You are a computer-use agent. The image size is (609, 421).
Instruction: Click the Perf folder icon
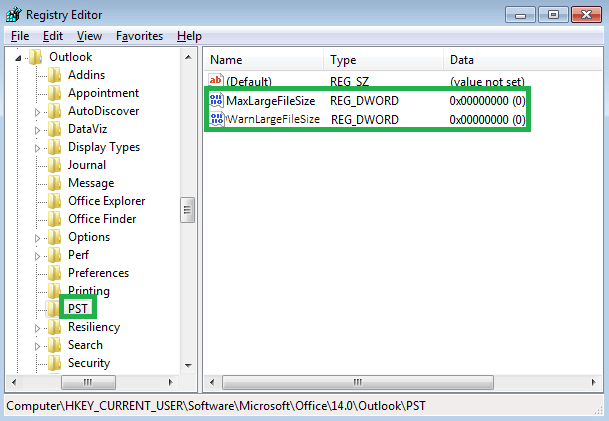(54, 255)
